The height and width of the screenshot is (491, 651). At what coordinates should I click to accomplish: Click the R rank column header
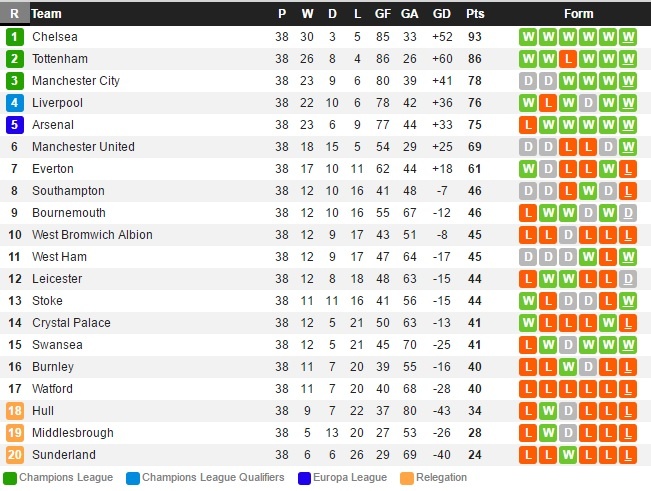[14, 14]
